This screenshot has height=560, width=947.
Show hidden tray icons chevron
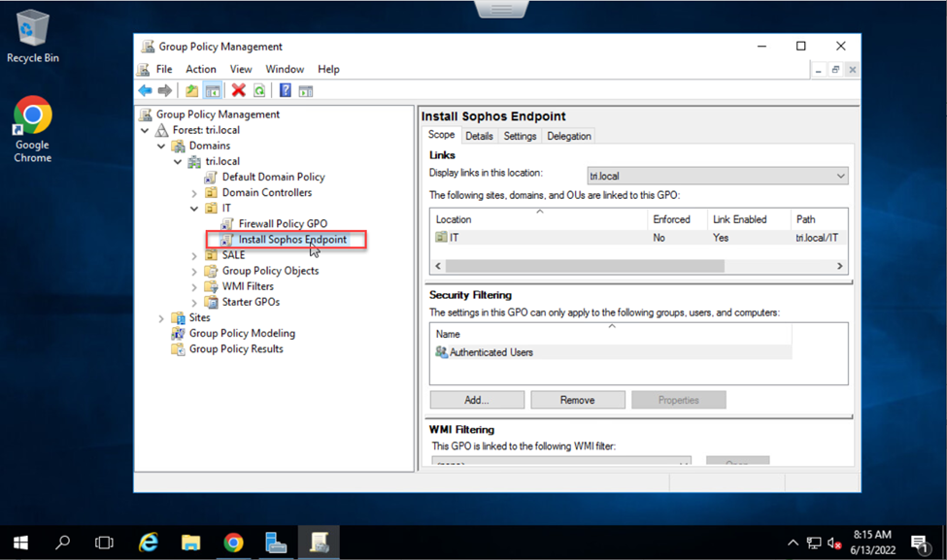coord(793,544)
